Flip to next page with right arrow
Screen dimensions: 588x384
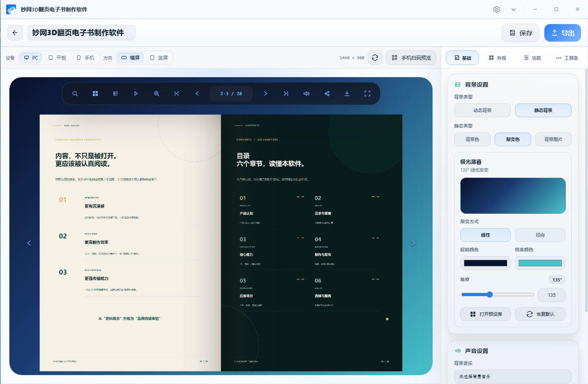[413, 243]
